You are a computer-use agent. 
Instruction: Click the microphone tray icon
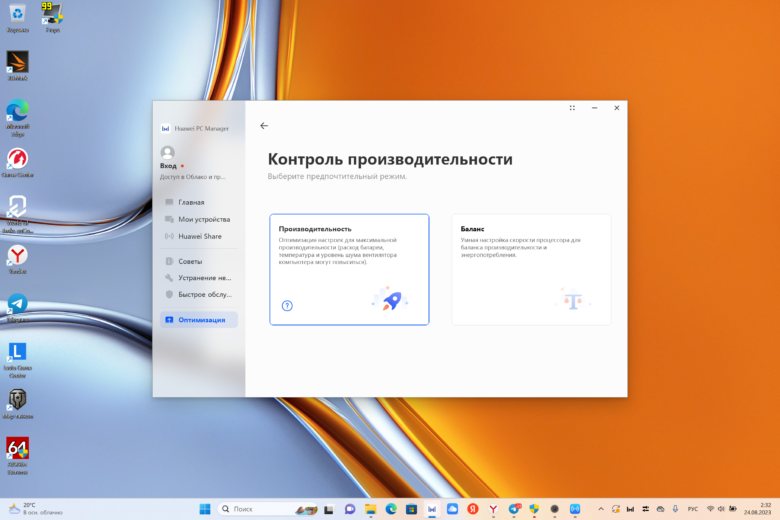675,509
